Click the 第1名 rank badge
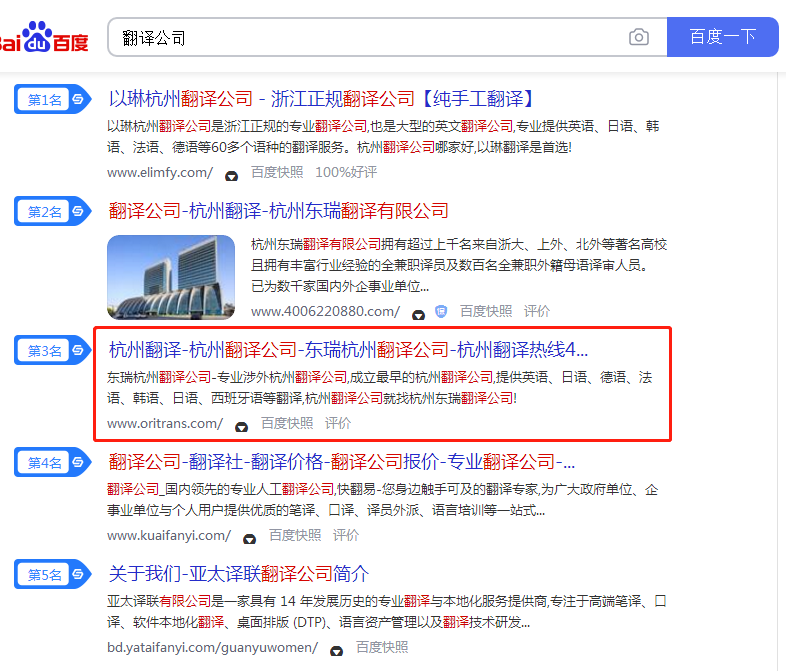Image resolution: width=786 pixels, height=671 pixels. coord(52,99)
